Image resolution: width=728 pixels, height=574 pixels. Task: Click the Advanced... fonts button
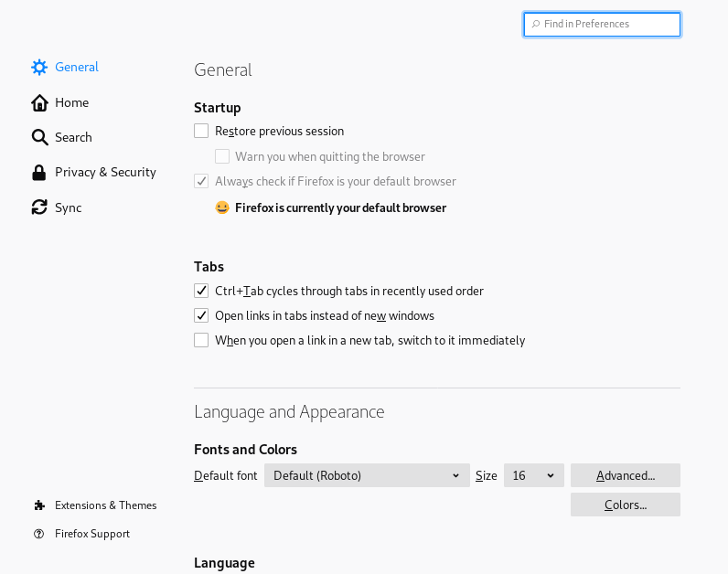coord(625,475)
